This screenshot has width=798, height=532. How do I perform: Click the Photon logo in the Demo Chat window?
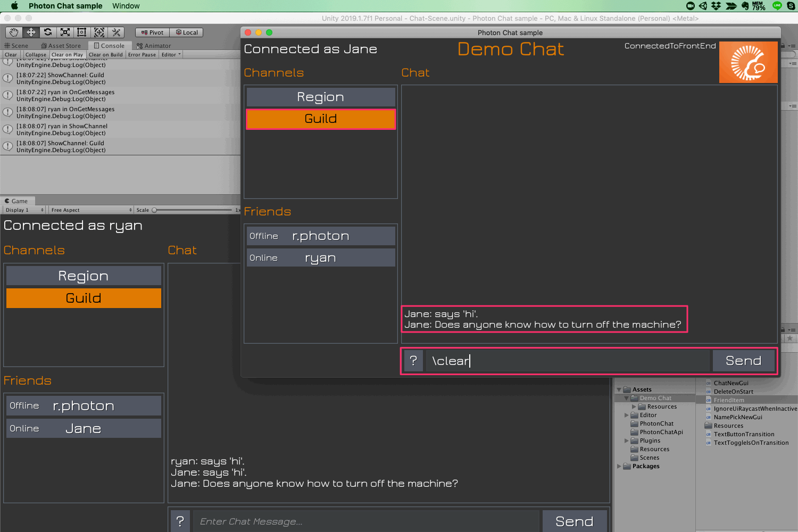pyautogui.click(x=748, y=62)
